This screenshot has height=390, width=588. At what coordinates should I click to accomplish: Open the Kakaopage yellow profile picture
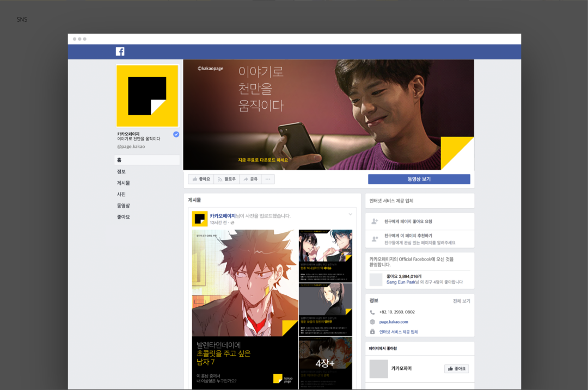(148, 96)
